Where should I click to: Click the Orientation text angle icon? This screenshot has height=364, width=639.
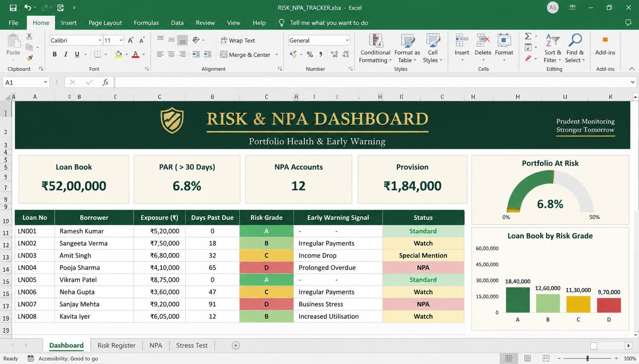[196, 40]
